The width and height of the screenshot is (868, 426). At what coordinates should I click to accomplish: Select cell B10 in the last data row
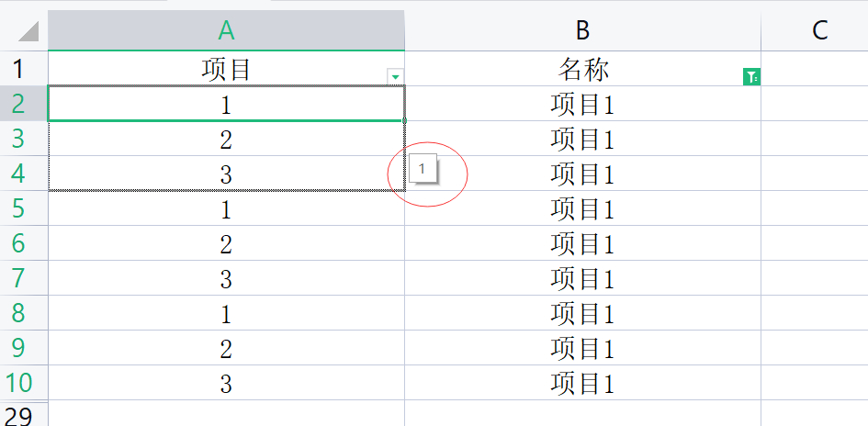582,383
